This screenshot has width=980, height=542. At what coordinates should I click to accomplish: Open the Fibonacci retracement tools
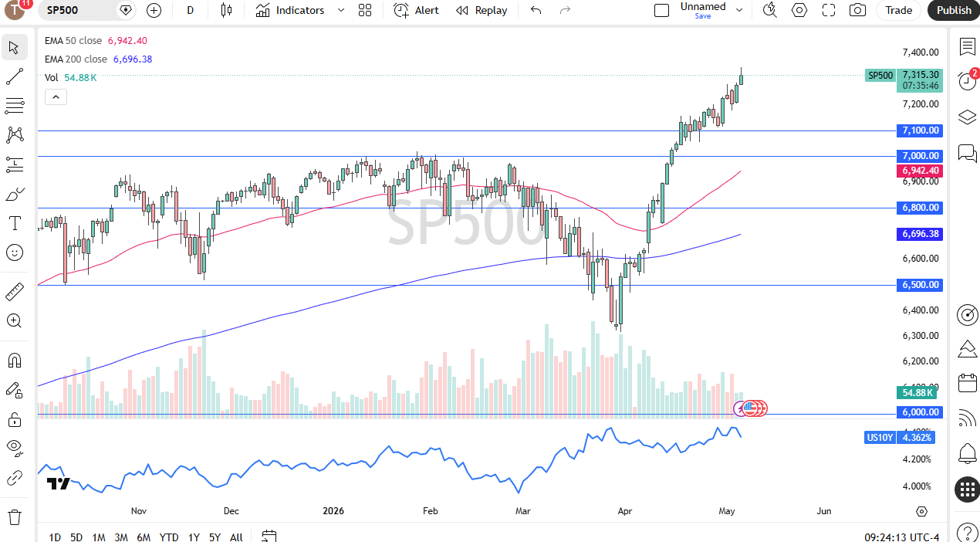pos(14,106)
